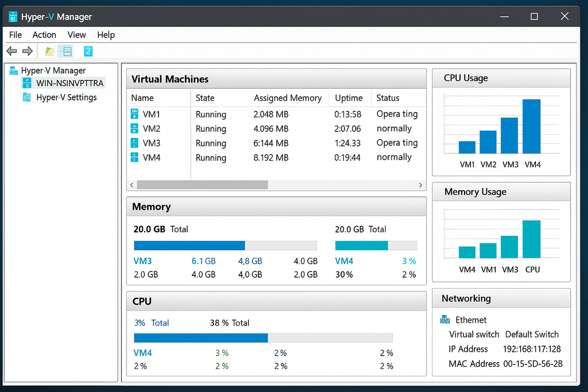
Task: Click the VM3 virtual machine icon
Action: click(135, 143)
